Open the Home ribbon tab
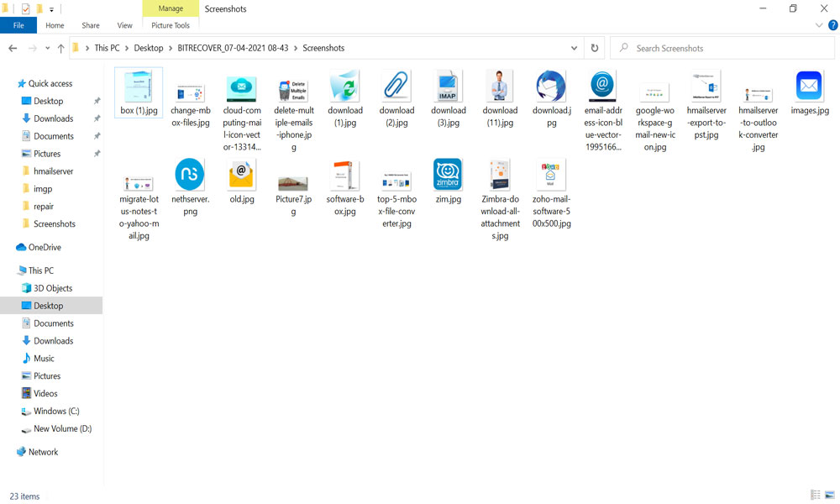The height and width of the screenshot is (504, 840). (x=55, y=25)
